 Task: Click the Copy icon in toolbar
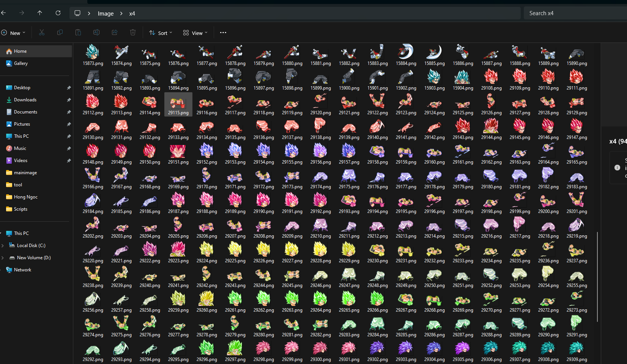click(60, 33)
